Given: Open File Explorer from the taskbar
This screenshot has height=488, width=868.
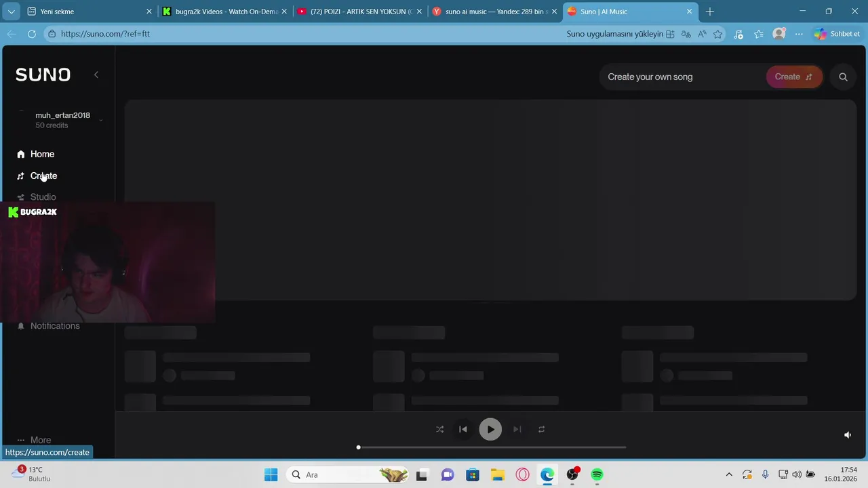Looking at the screenshot, I should click(x=497, y=474).
